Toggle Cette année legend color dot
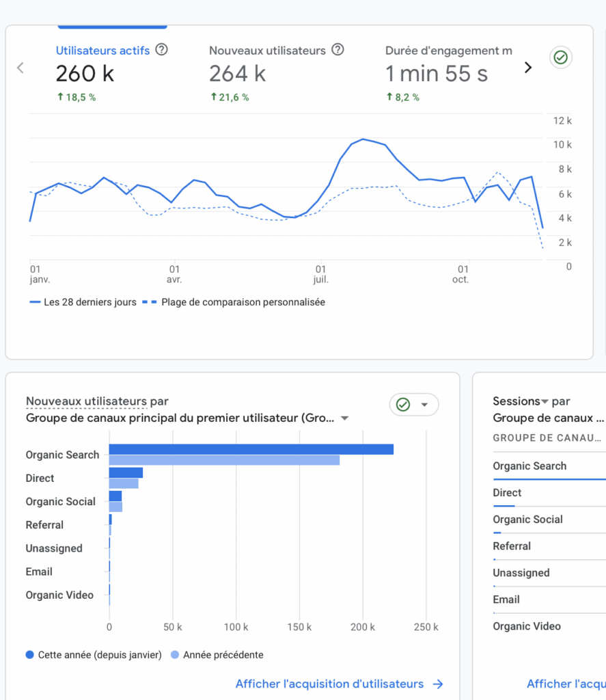Image resolution: width=606 pixels, height=700 pixels. tap(29, 655)
